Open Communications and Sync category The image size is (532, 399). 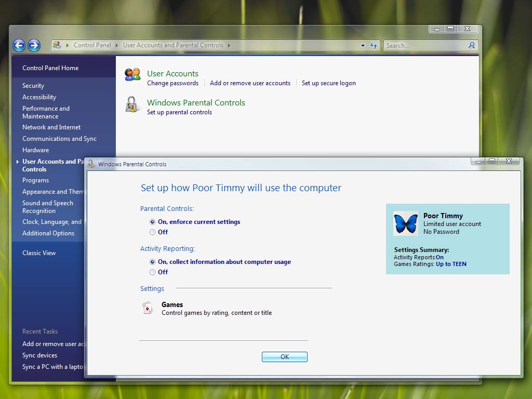59,138
